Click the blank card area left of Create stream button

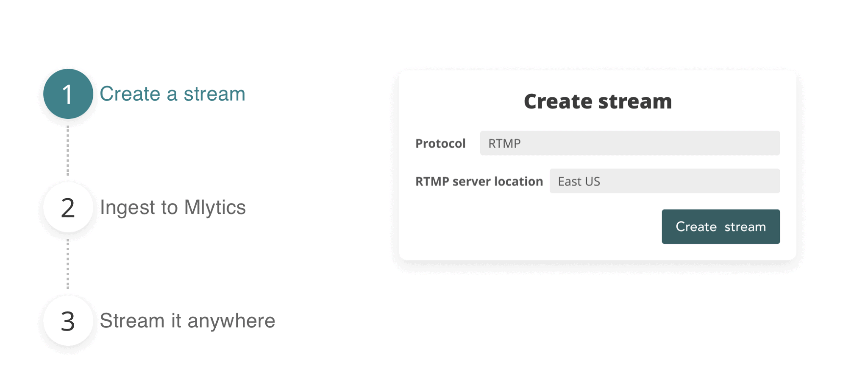530,227
